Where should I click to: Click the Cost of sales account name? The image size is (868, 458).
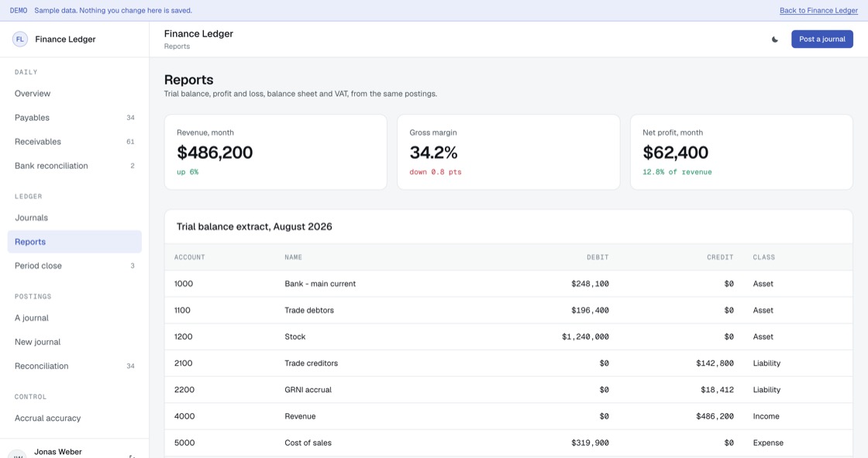[308, 443]
